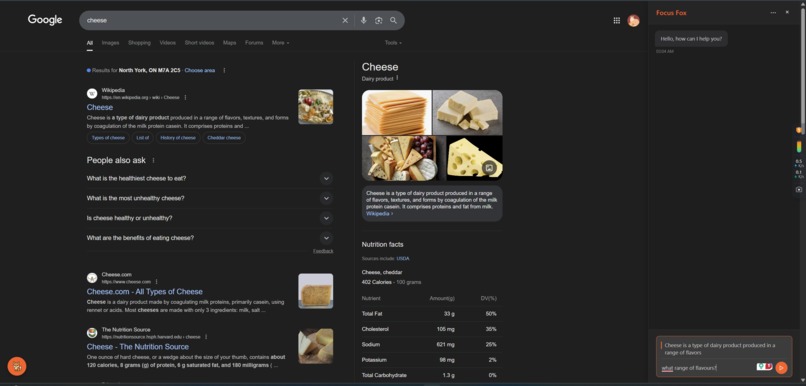Click the Cheese.com favicon

pyautogui.click(x=92, y=278)
